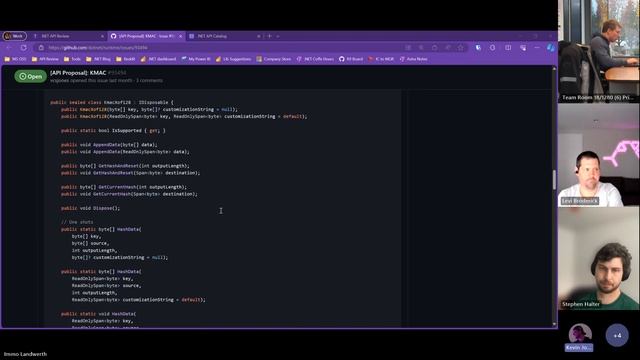Open the shield extension icon
Viewport: 640px width, 360px height.
(478, 48)
